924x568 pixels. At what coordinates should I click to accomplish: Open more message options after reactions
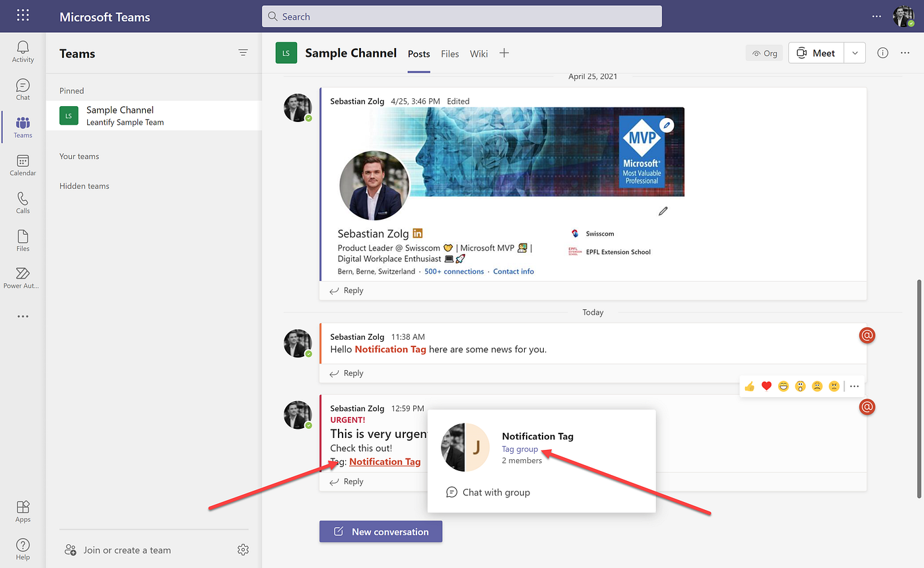(855, 387)
